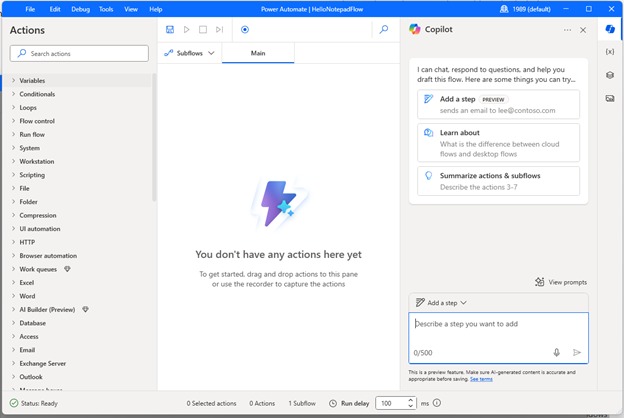
Task: Choose Summarize actions & subflows card
Action: [498, 181]
